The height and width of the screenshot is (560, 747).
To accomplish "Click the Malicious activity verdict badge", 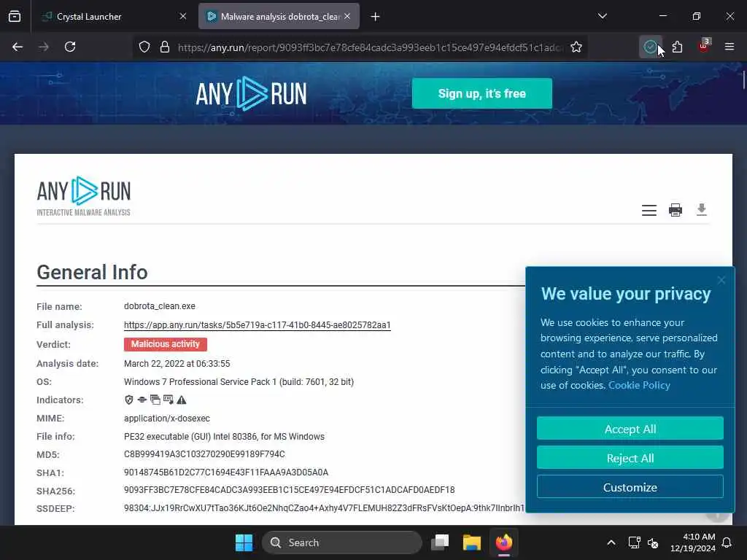I will coord(166,344).
